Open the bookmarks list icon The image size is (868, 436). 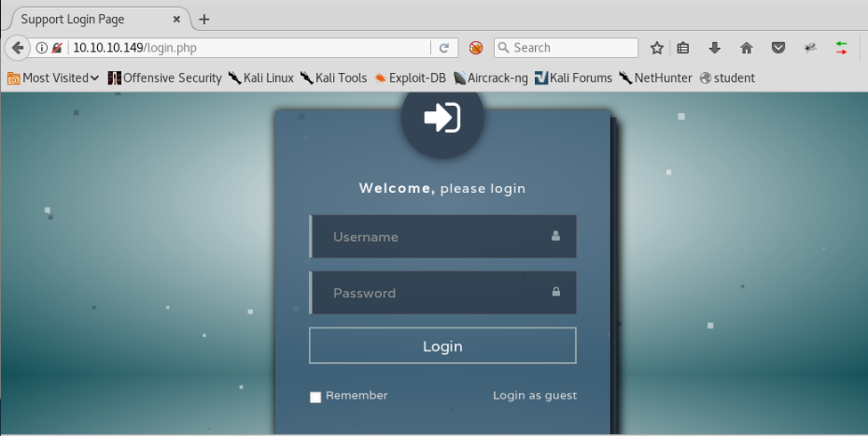683,48
